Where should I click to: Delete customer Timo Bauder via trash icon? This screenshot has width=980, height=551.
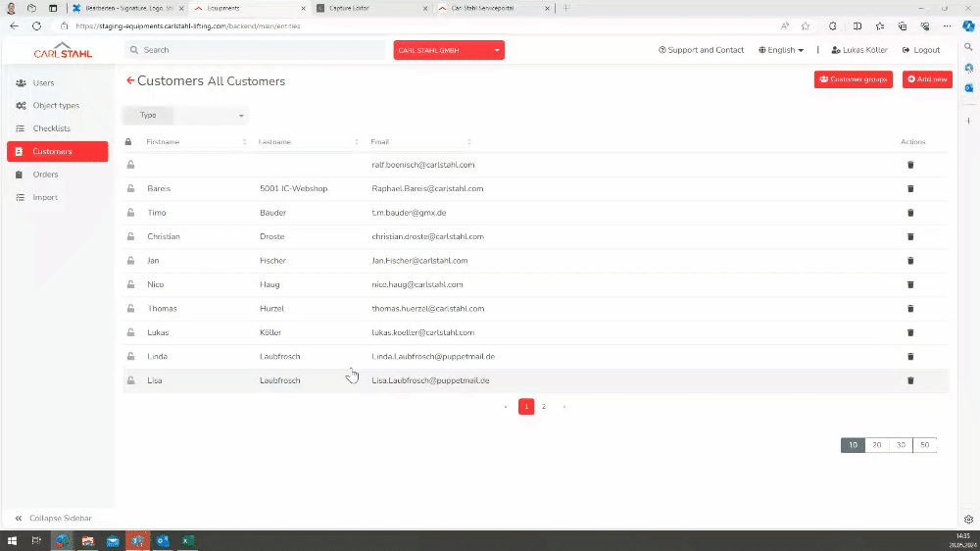click(910, 213)
